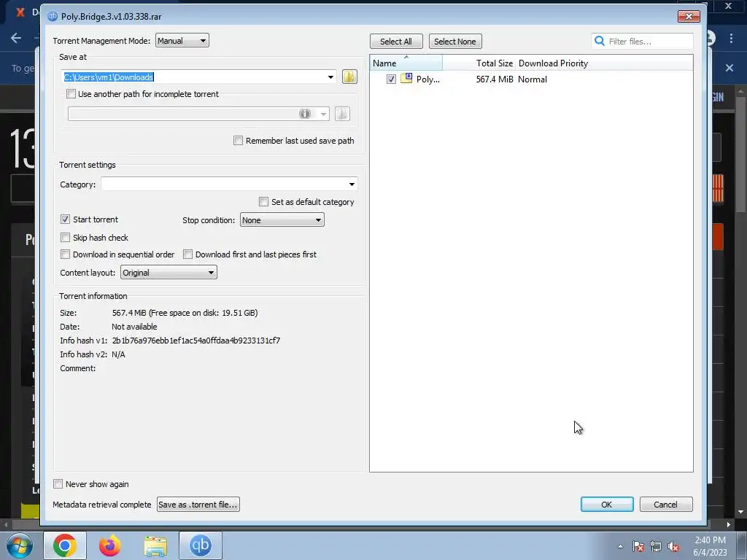Viewport: 747px width, 560px height.
Task: Click the Info hash v1 value
Action: [196, 341]
